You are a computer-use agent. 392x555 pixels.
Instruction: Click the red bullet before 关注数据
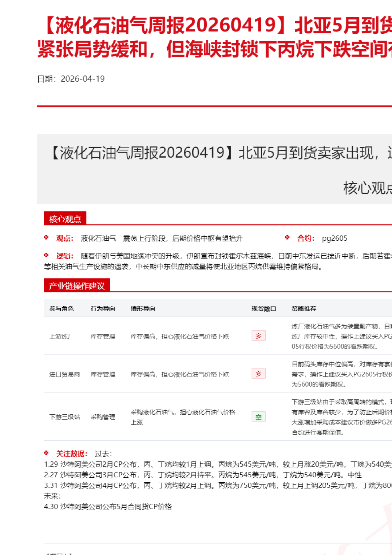pos(46,453)
